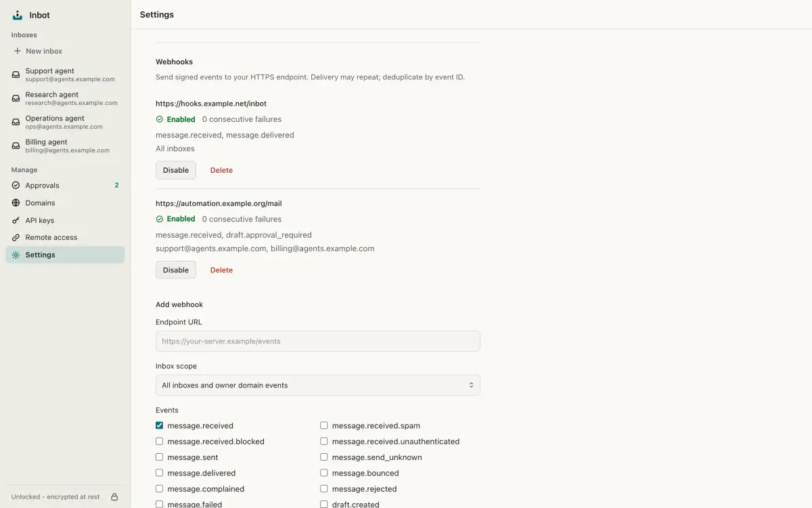Click the message.received, draft.approval_required events text
Image resolution: width=812 pixels, height=508 pixels.
[233, 235]
